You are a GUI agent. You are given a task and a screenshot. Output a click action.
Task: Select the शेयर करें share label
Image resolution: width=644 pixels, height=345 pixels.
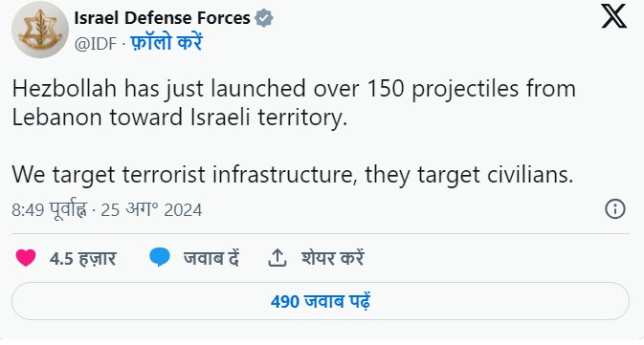[x=333, y=258]
